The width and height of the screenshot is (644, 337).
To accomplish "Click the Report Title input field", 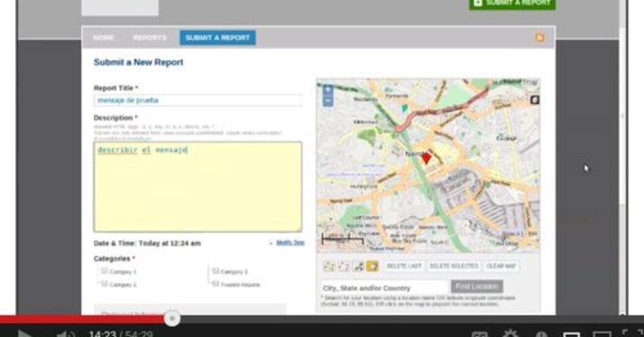I will [198, 100].
